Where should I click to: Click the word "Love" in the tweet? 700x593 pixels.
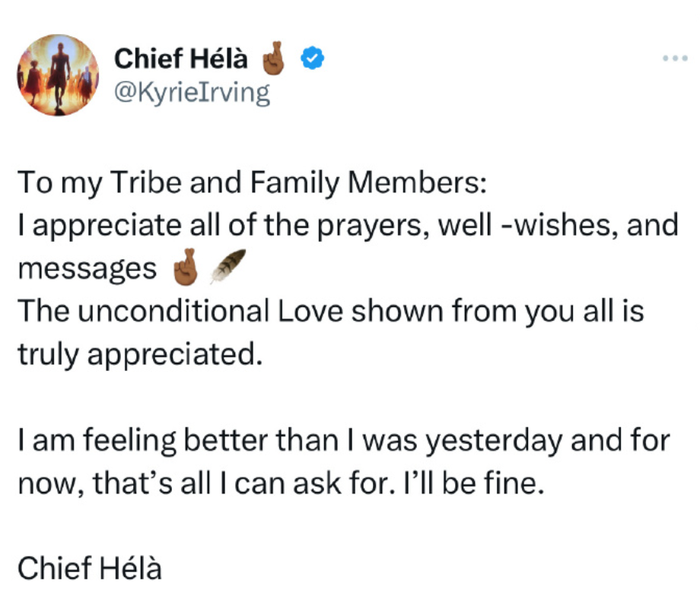[310, 310]
